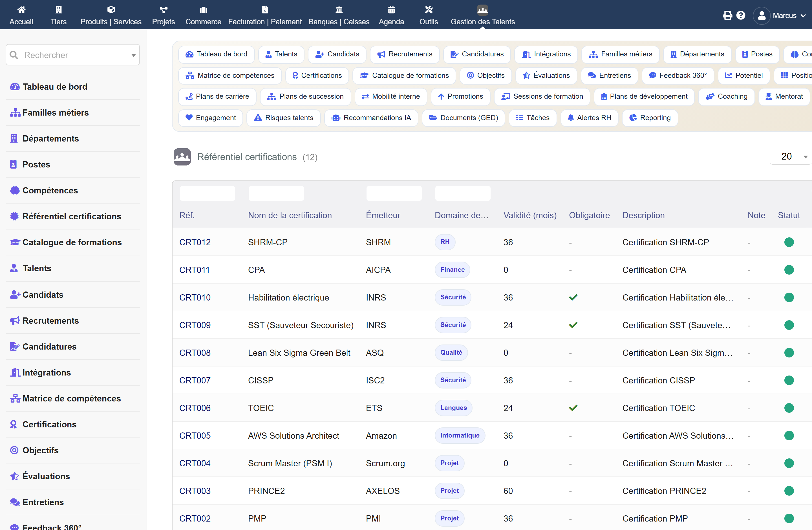This screenshot has width=812, height=530.
Task: Click the Banques | Caisses bank icon
Action: [339, 10]
